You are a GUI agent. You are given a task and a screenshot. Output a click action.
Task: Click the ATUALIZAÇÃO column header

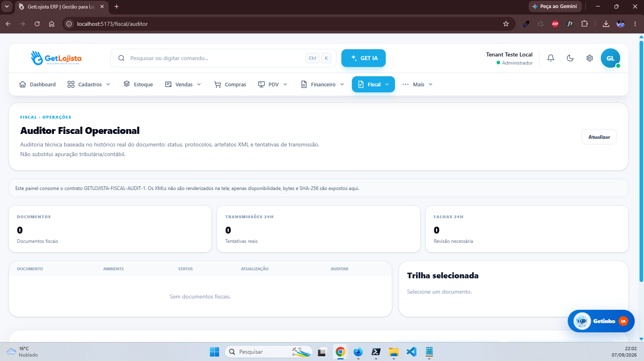(255, 269)
